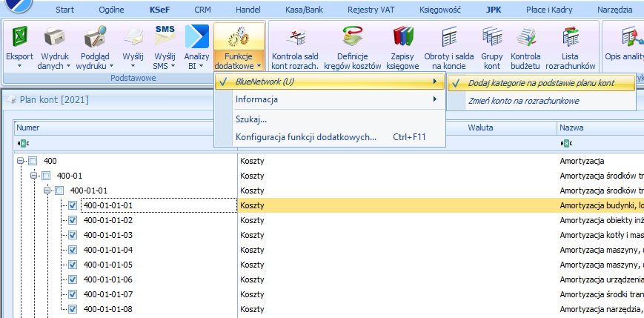644x318 pixels.
Task: Open Zapisy księgowe binders icon
Action: (403, 36)
